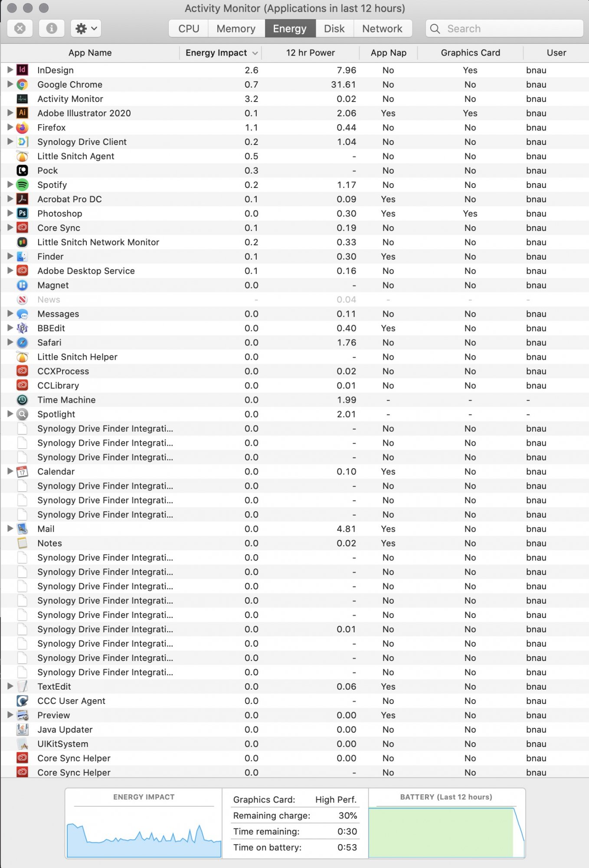The width and height of the screenshot is (589, 868).
Task: Click the Mail app icon
Action: [22, 528]
